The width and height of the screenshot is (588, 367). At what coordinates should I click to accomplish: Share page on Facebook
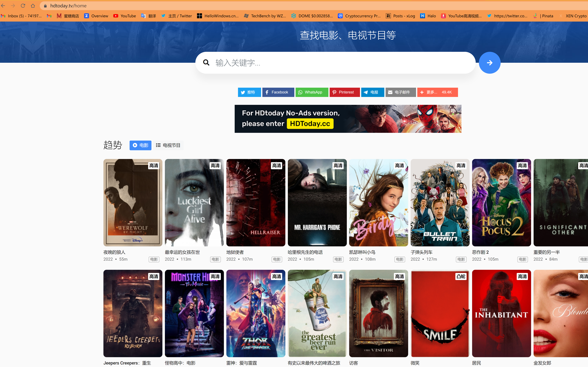click(278, 92)
